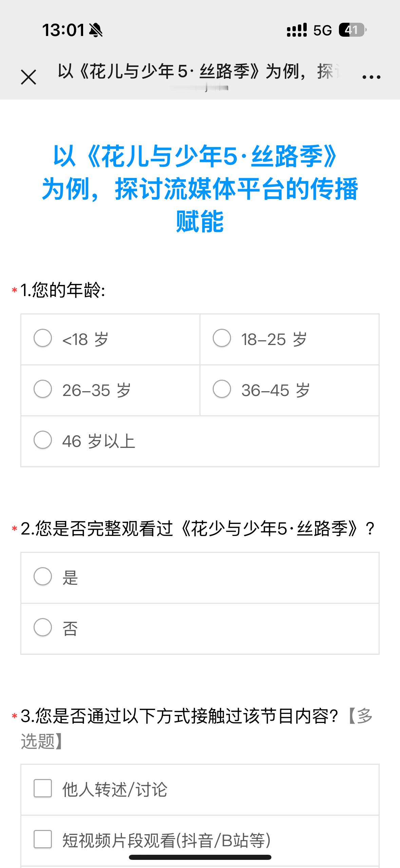This screenshot has width=400, height=868.
Task: Answer 否 for watching the full show
Action: 43,627
